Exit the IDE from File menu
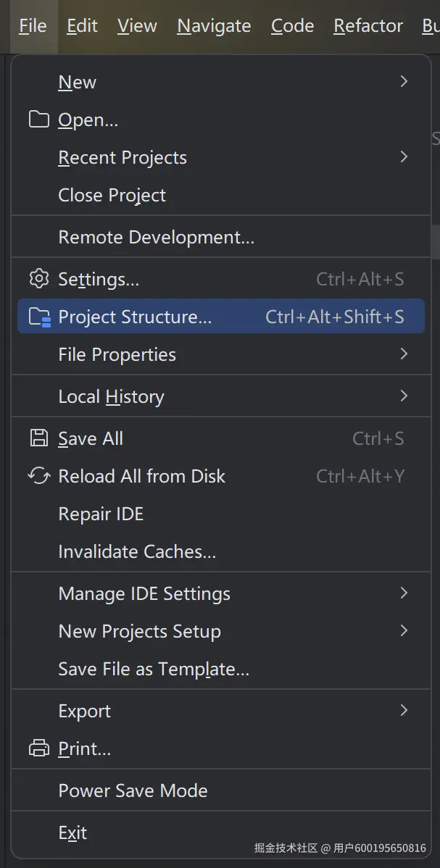This screenshot has height=868, width=440. click(x=72, y=832)
